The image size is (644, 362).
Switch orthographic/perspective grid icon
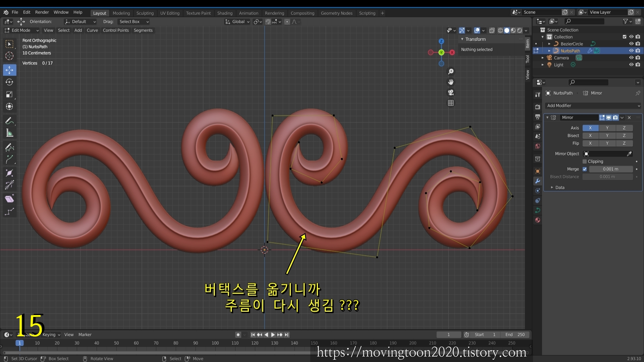tap(451, 103)
